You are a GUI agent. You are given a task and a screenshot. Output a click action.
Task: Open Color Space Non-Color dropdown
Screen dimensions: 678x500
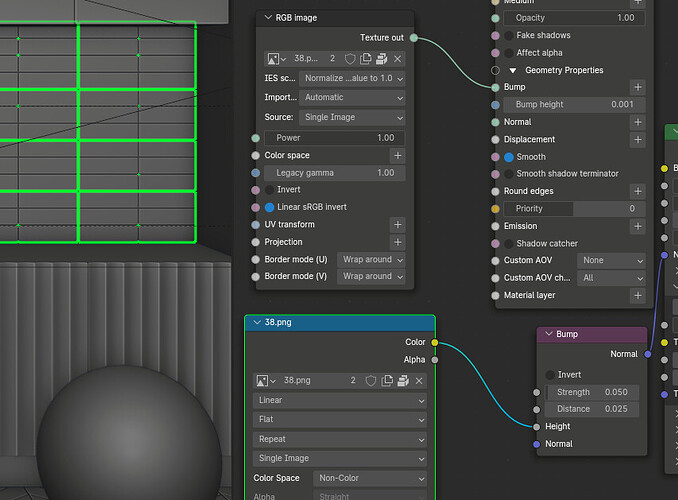370,478
